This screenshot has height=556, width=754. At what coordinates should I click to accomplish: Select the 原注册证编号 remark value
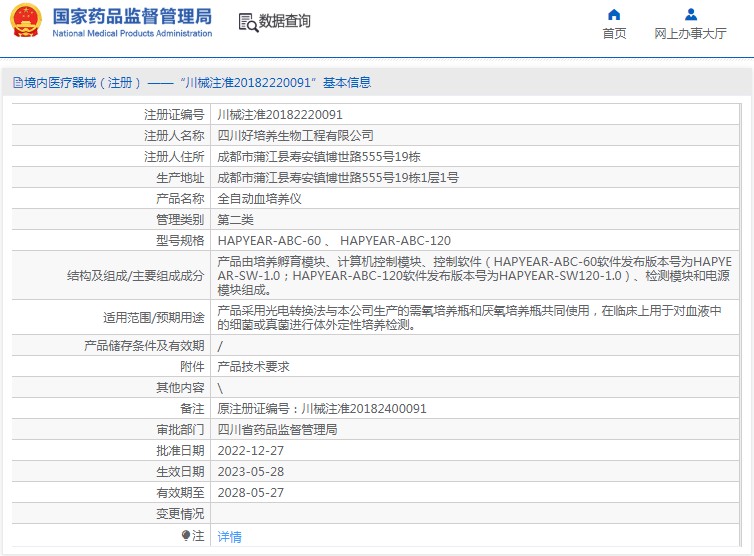[322, 409]
